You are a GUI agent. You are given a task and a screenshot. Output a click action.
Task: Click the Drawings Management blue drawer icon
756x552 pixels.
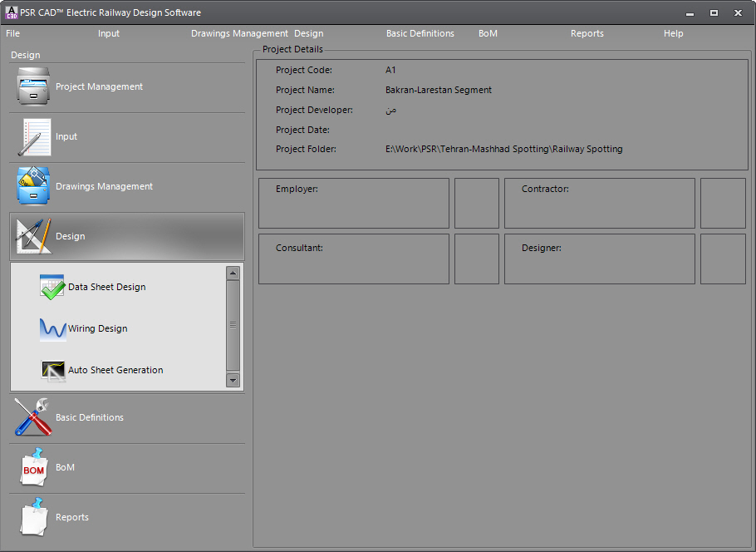pos(32,186)
